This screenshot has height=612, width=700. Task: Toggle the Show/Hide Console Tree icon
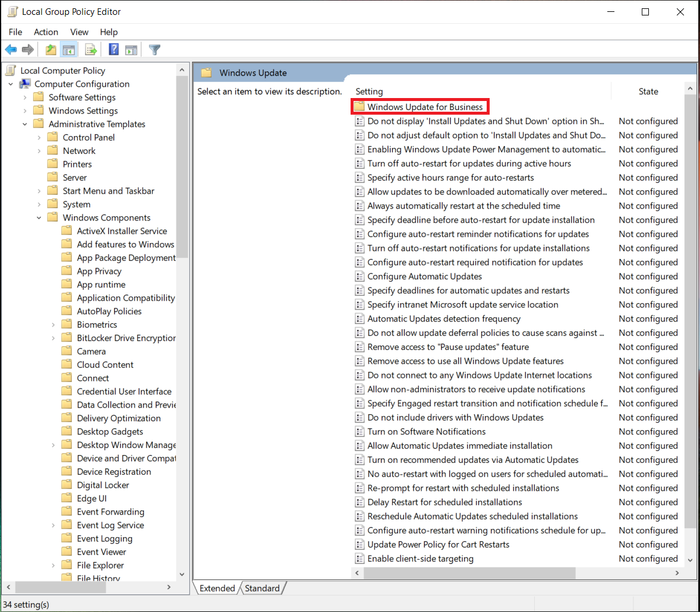point(69,49)
